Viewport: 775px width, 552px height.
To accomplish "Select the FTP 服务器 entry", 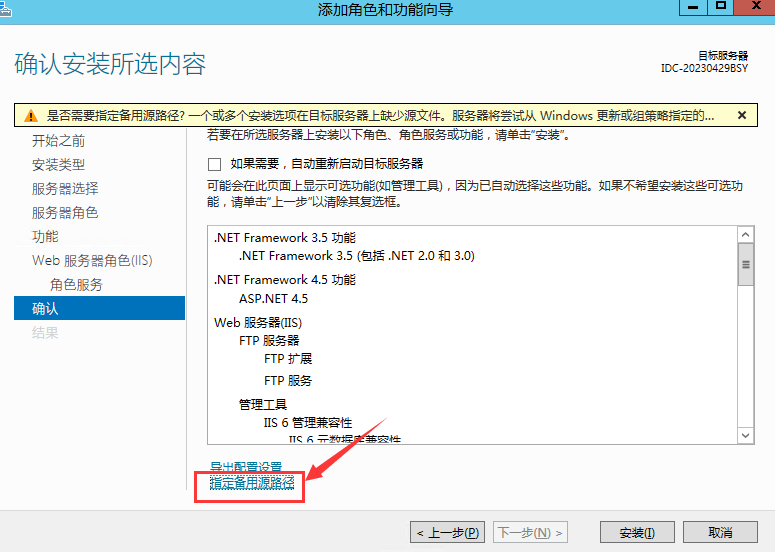I will (269, 340).
